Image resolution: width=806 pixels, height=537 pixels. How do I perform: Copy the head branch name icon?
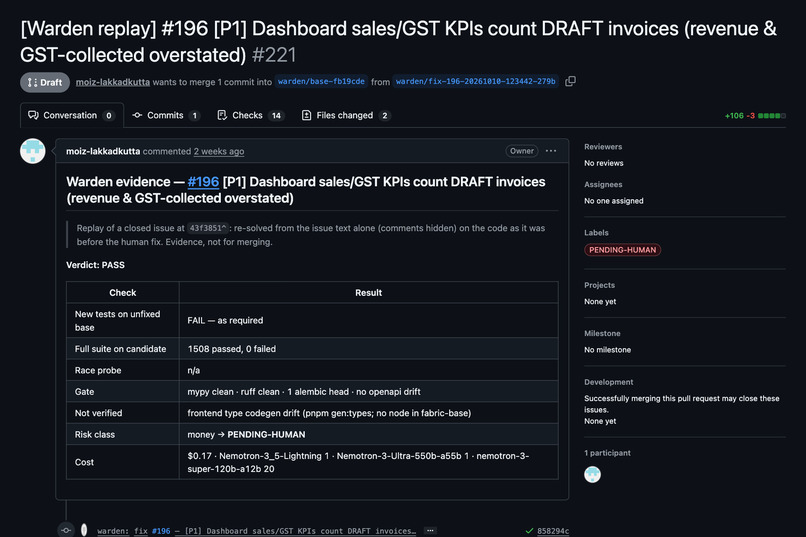pyautogui.click(x=570, y=81)
